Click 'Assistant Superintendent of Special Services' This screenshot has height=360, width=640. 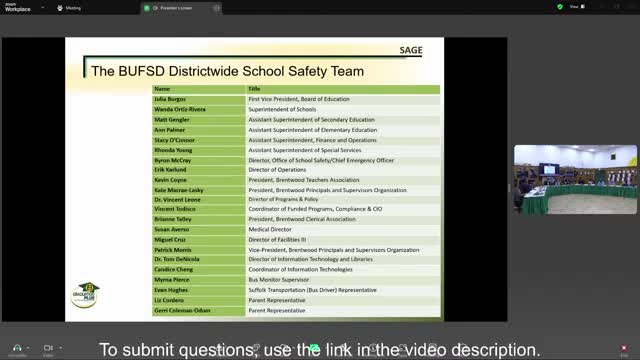(x=305, y=150)
